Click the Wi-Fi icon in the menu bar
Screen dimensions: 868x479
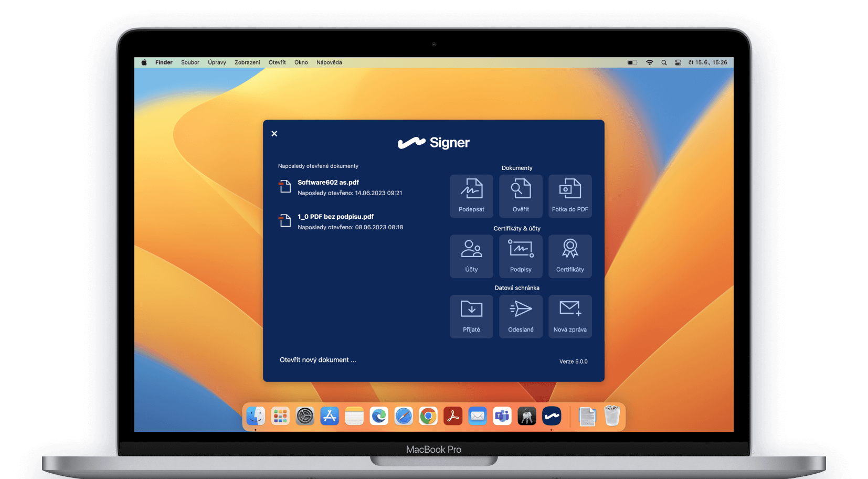tap(649, 62)
